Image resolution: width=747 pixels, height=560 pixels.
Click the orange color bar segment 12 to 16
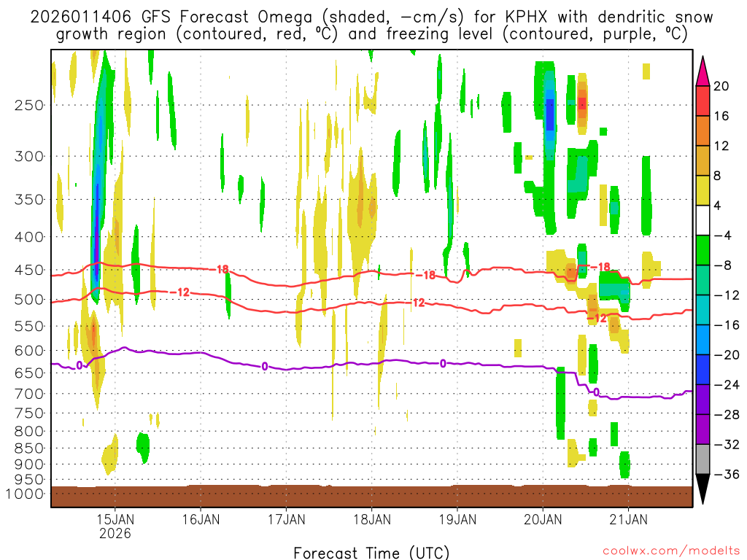(x=703, y=131)
